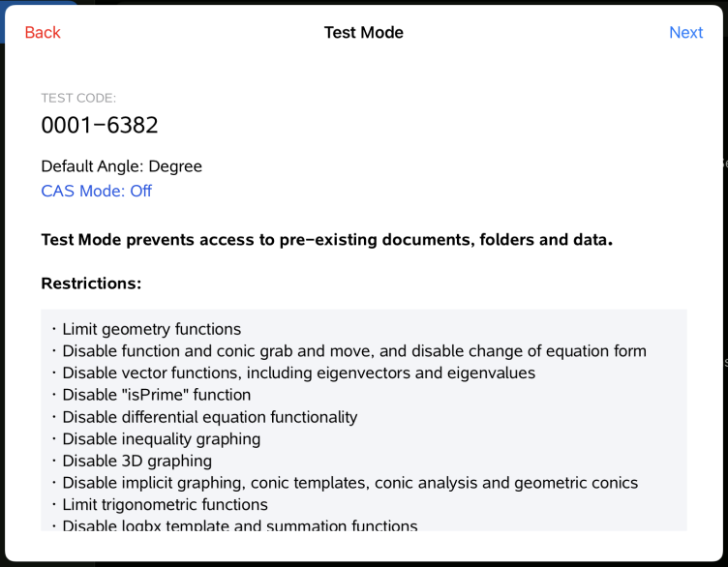Select the Disable implicit graphing restriction
This screenshot has width=728, height=567.
350,483
